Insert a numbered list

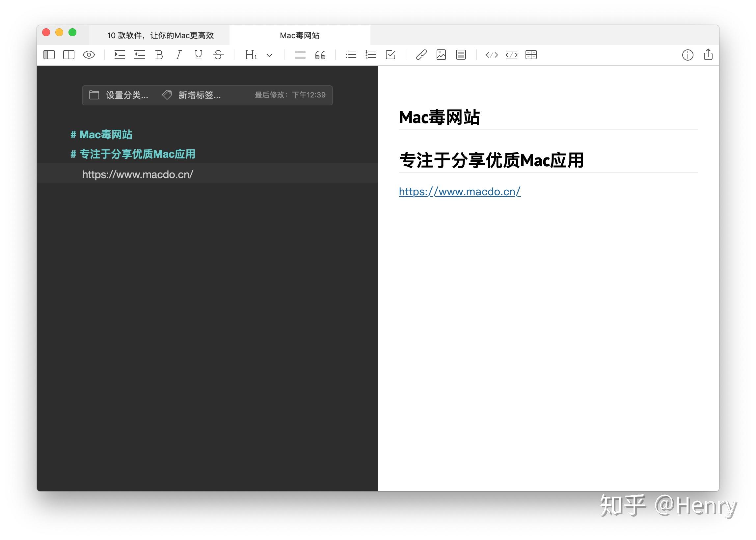coord(371,55)
